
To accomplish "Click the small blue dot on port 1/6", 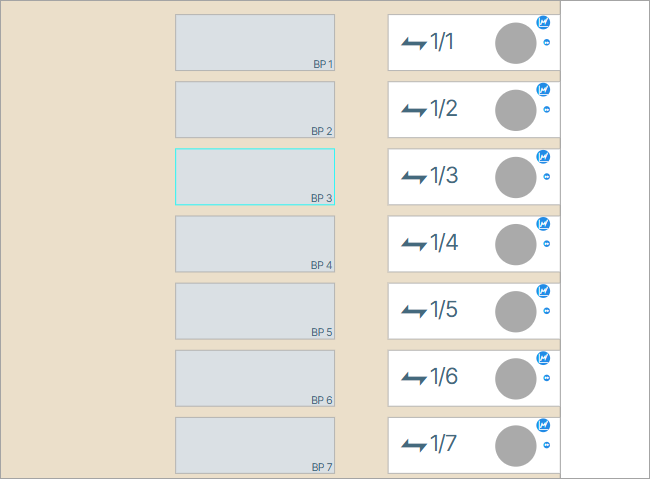I will pos(547,378).
